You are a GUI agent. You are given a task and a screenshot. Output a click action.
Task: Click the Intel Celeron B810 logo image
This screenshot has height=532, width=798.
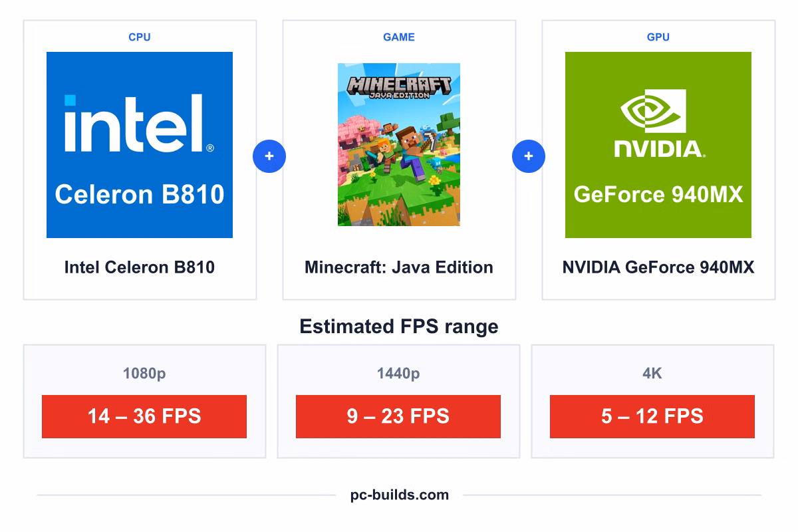(140, 145)
